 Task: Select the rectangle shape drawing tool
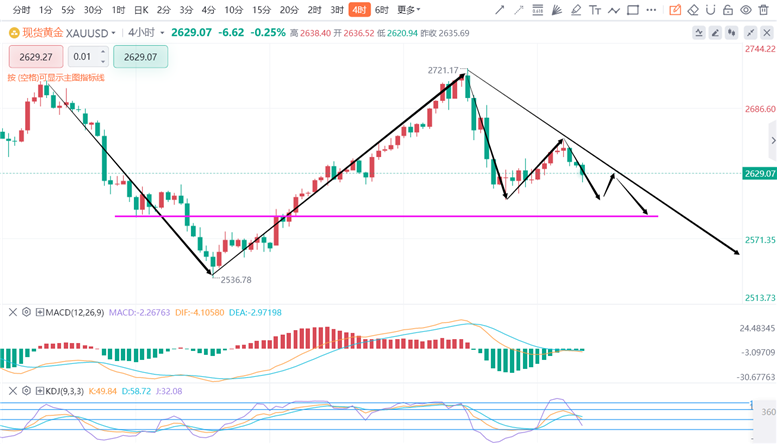coord(633,10)
